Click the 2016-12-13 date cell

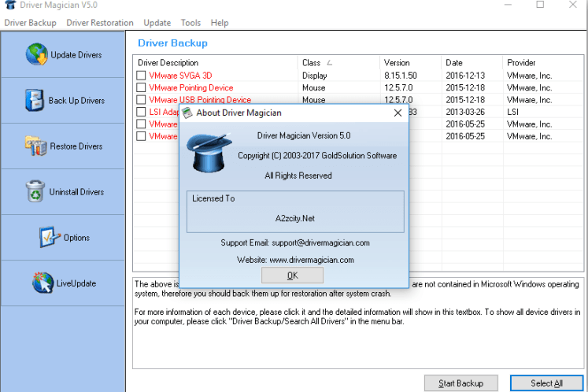(x=465, y=76)
